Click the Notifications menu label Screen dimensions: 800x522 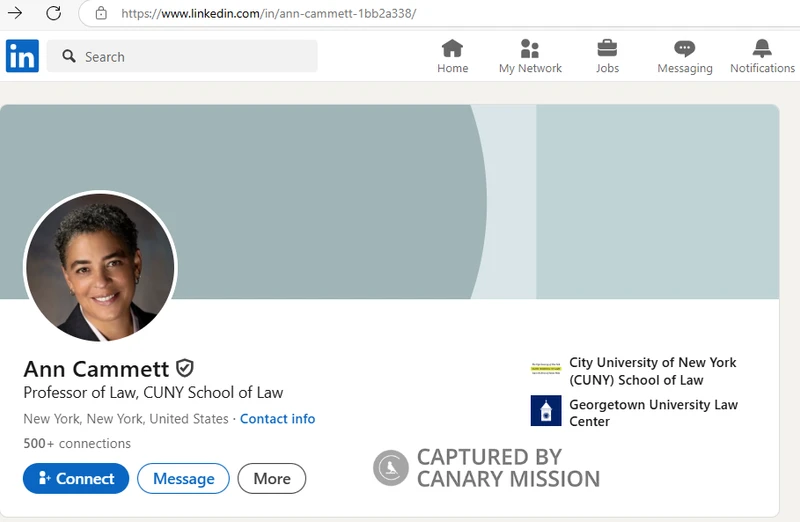762,68
